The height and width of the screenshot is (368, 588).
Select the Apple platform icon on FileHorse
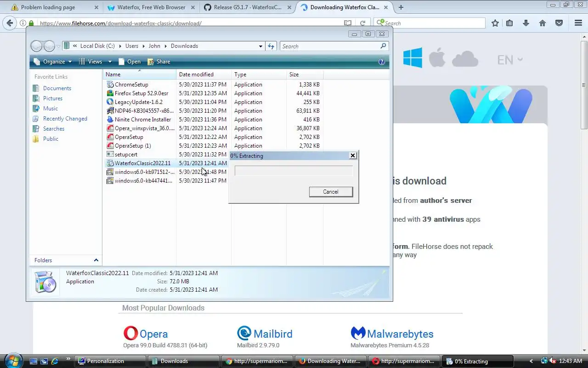437,58
